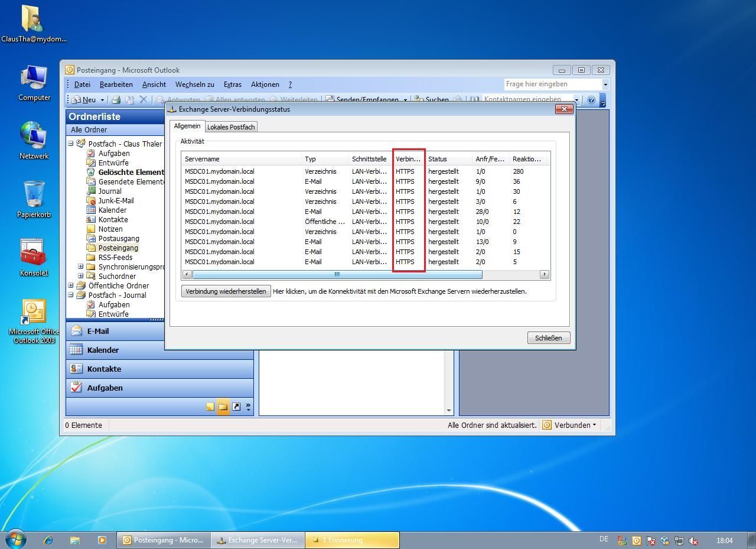Open the dropdown of the 'Frage hier eingeben' box

point(605,85)
